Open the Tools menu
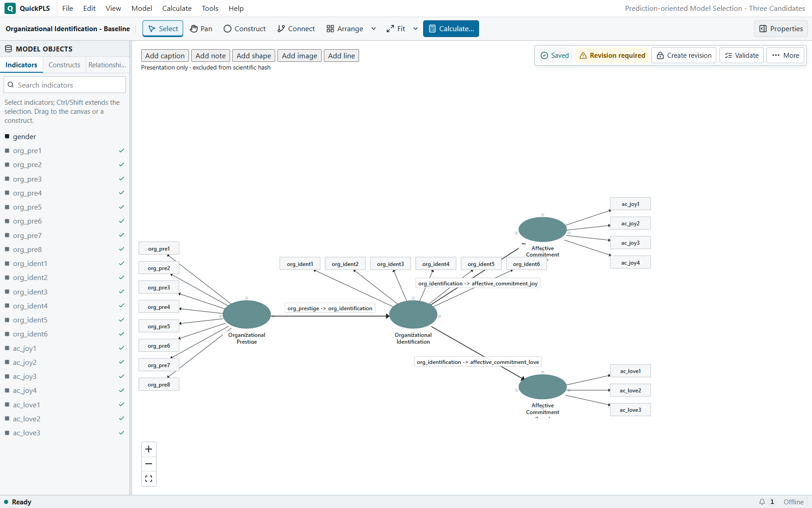Viewport: 812px width, 508px height. 210,8
